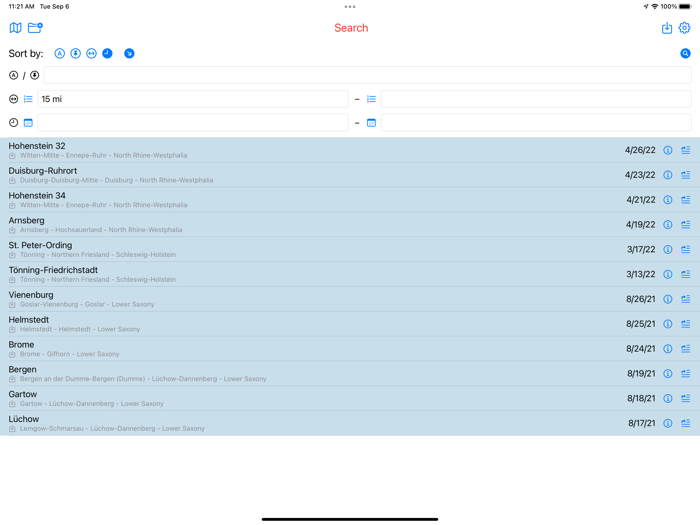Tap the import/download icon at top right

click(x=667, y=28)
